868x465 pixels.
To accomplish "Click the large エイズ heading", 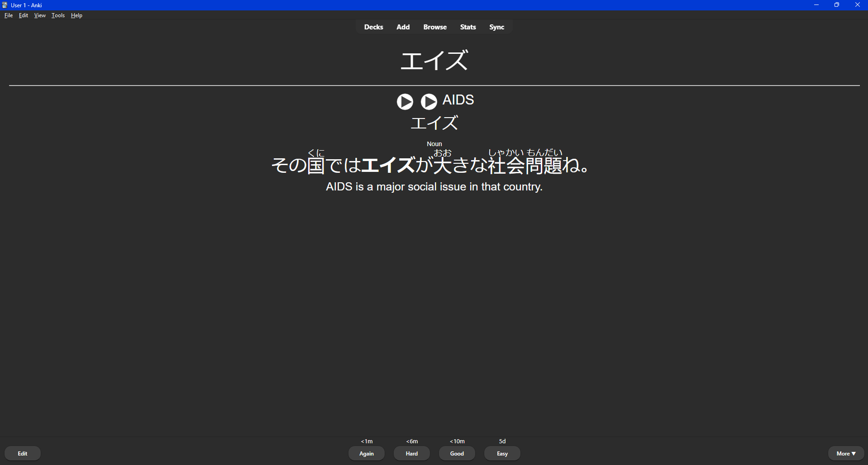I will click(x=434, y=61).
